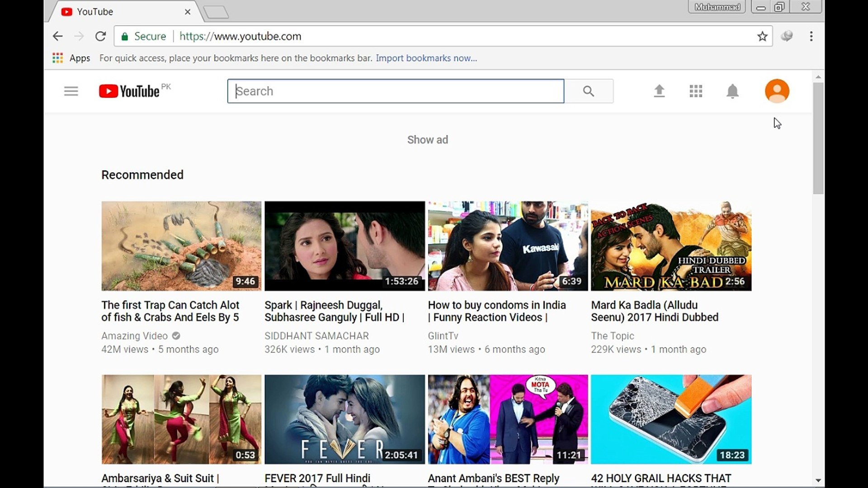Open the hamburger guide menu

tap(71, 91)
